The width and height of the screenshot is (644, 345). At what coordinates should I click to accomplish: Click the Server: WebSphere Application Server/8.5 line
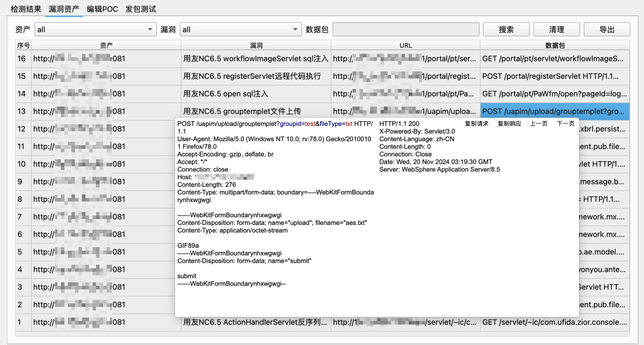click(439, 170)
